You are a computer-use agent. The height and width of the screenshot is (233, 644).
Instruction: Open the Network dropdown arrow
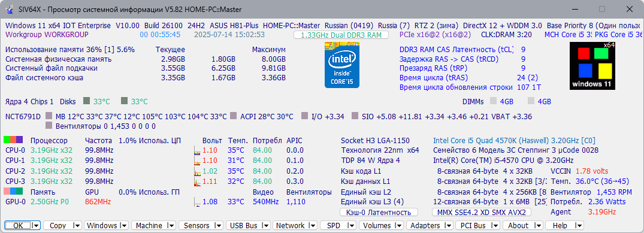tap(313, 225)
